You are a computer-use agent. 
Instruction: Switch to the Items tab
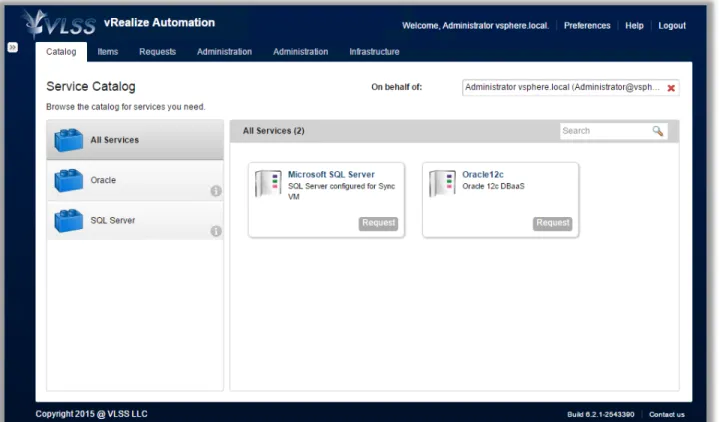click(x=107, y=52)
